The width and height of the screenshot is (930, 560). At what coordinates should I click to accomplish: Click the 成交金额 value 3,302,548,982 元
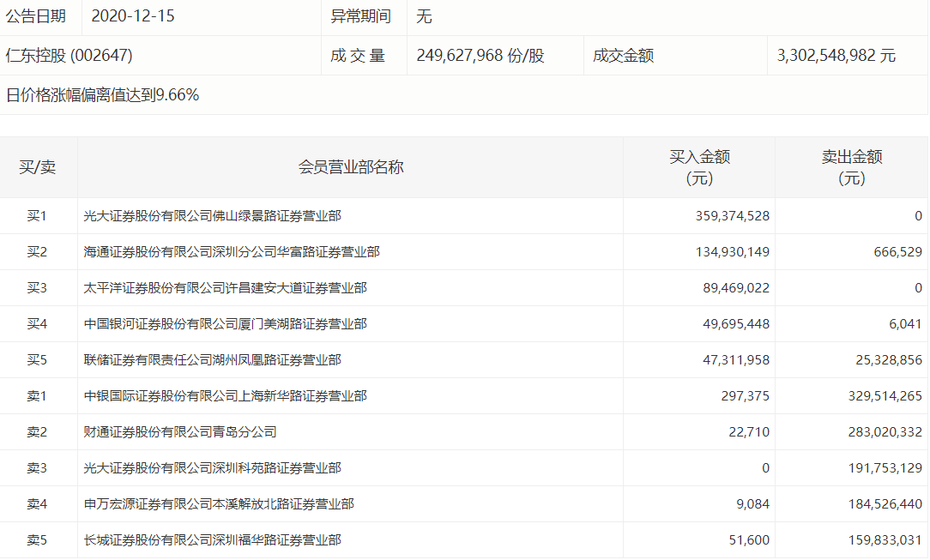tap(836, 56)
